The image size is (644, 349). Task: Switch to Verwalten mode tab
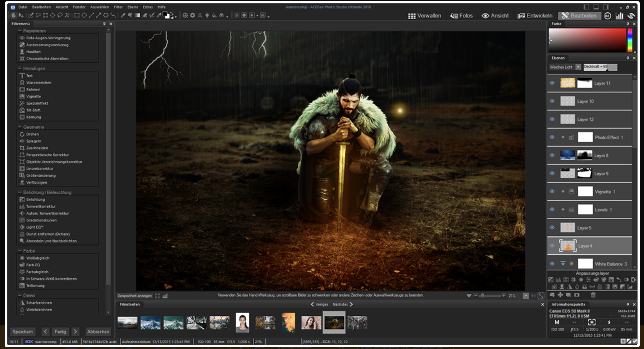click(424, 16)
